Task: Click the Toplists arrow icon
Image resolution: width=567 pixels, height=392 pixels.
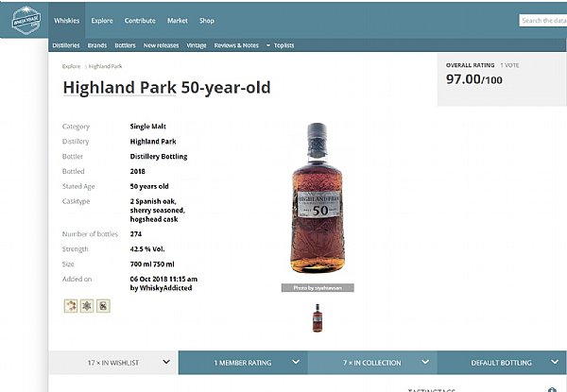Action: click(x=268, y=45)
